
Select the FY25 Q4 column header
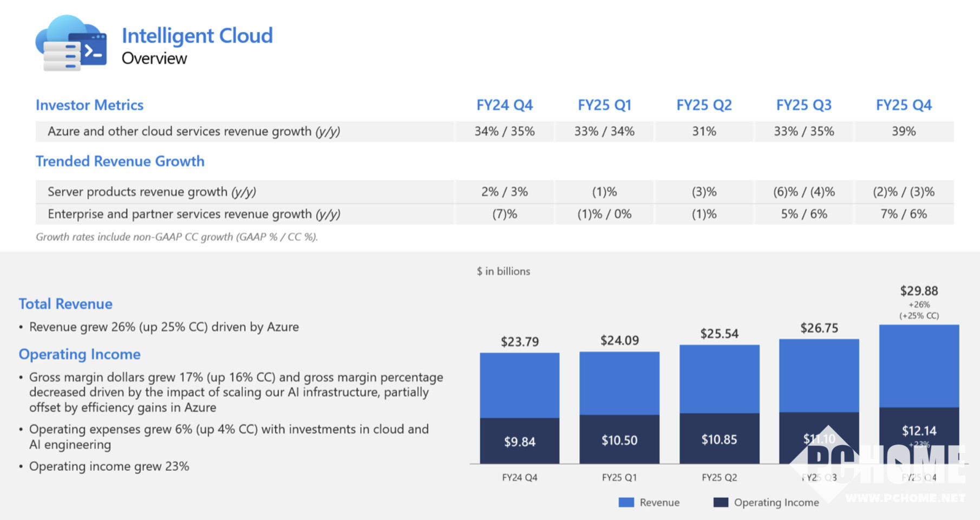pyautogui.click(x=904, y=105)
